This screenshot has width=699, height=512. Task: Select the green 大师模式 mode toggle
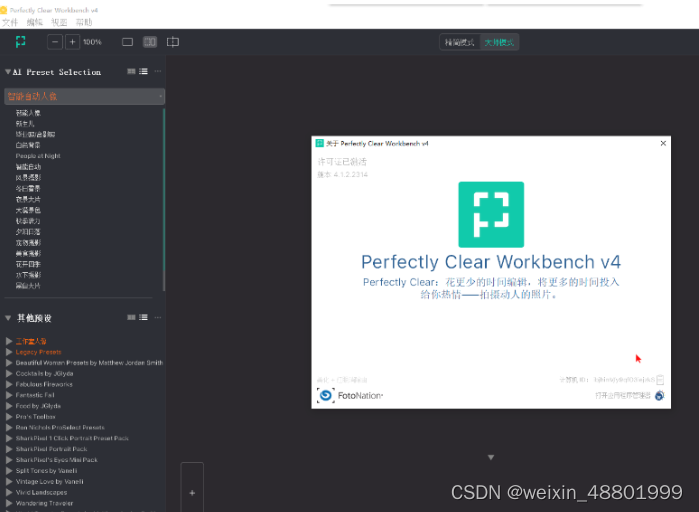499,42
